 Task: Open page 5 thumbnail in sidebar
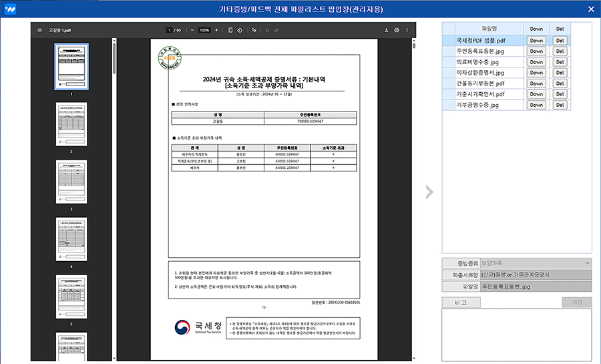click(x=71, y=297)
